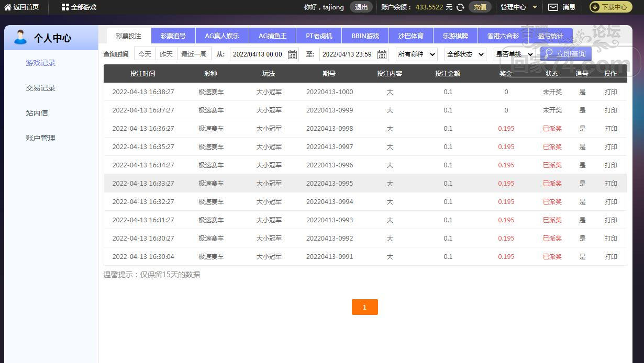Click the 消息 envelope icon
This screenshot has height=363, width=644.
pos(553,7)
